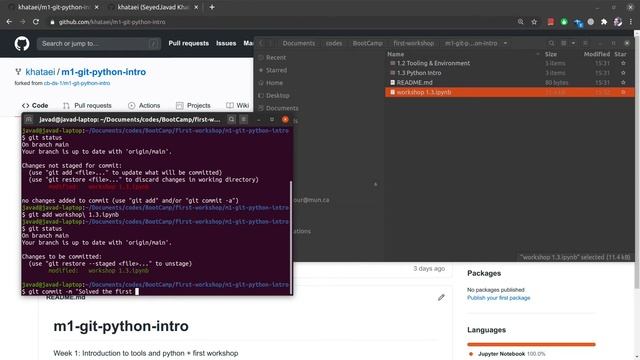
Task: Star the 1.2 Tooling & Environment row
Action: [x=623, y=63]
